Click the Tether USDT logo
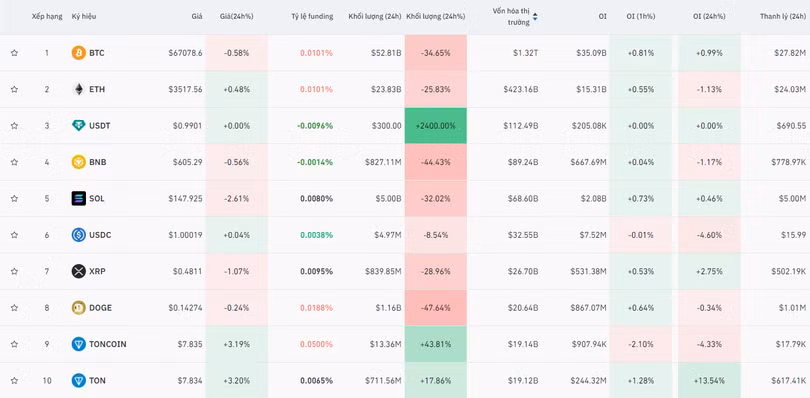 click(79, 126)
